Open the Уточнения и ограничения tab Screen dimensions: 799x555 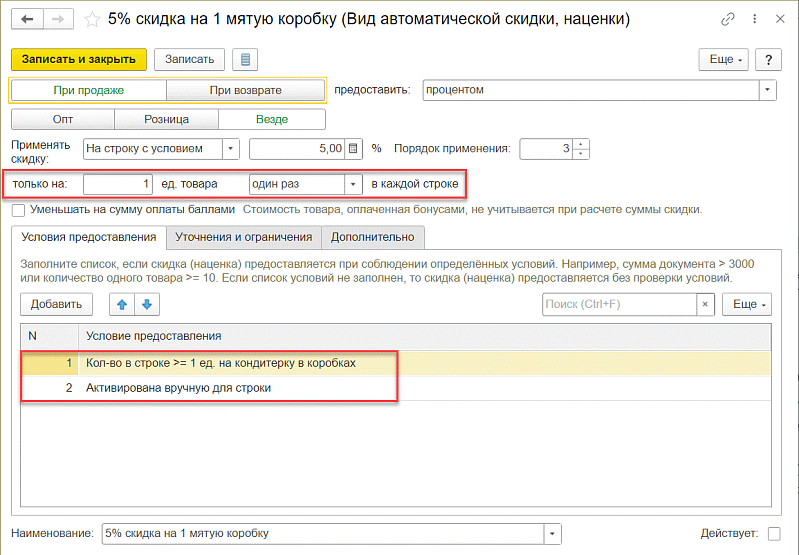(x=244, y=237)
